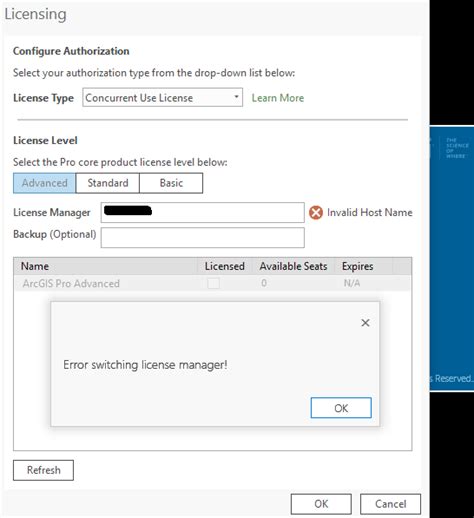This screenshot has height=518, width=474.
Task: Click the Licensed column header
Action: 225,266
